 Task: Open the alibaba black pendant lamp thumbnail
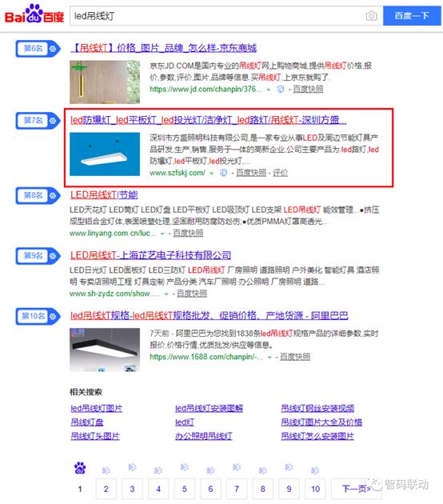(105, 350)
